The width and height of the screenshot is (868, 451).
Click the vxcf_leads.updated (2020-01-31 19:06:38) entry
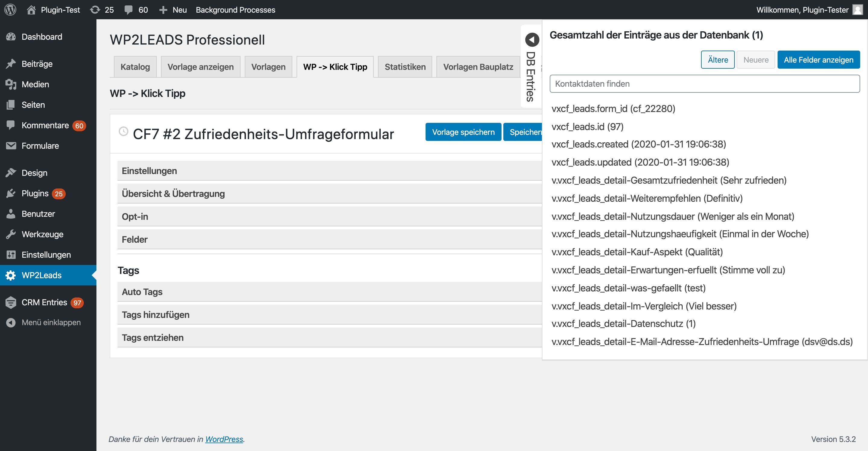pyautogui.click(x=640, y=162)
